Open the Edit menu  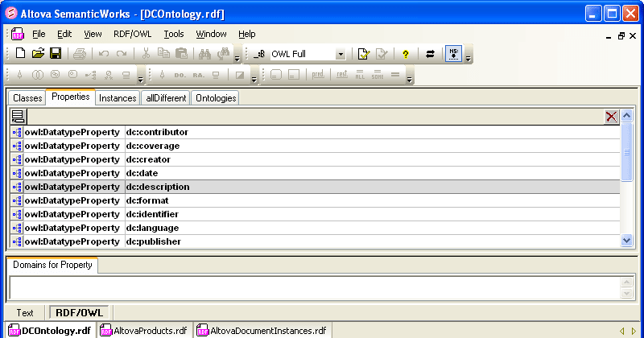pos(64,34)
